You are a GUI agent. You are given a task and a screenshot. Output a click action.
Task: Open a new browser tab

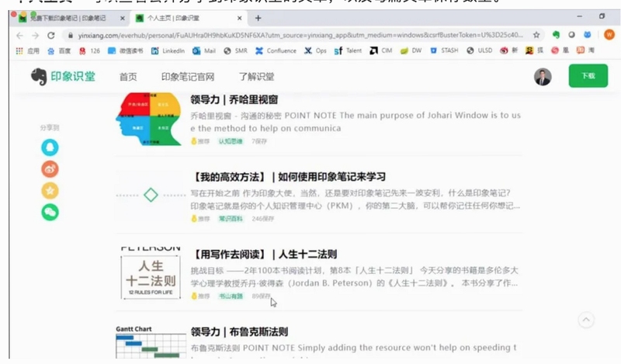tap(258, 18)
